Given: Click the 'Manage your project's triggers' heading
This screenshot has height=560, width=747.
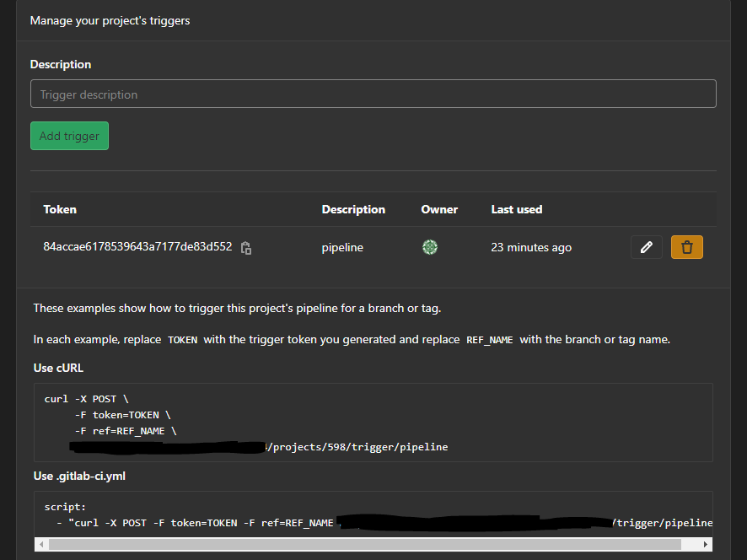Looking at the screenshot, I should (x=110, y=20).
